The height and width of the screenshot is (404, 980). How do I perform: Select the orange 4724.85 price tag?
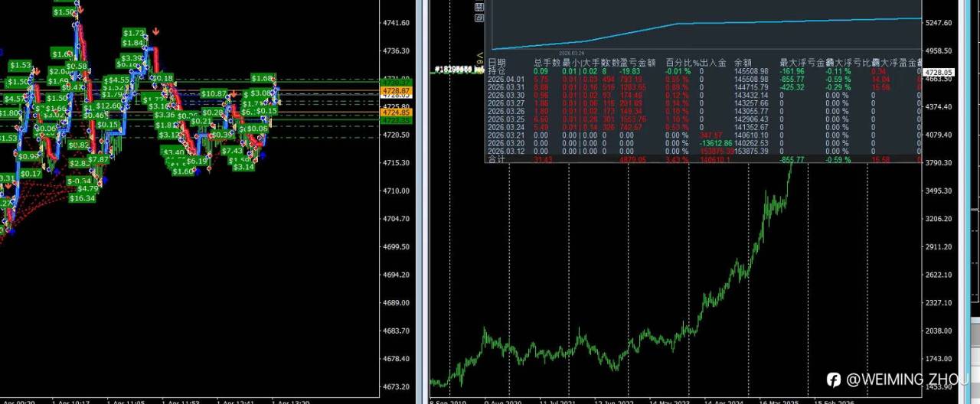(397, 112)
